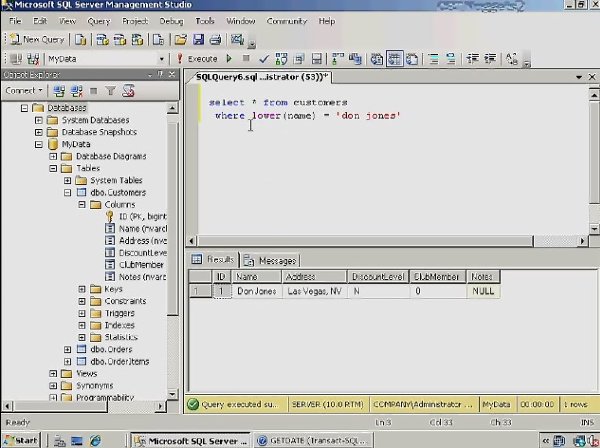The height and width of the screenshot is (448, 600).
Task: Click Uncomment Selected Lines icon
Action: pyautogui.click(x=451, y=59)
